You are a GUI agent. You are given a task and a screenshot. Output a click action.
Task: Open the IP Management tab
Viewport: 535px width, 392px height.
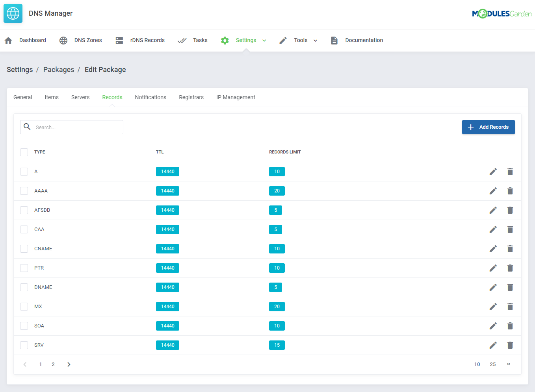[x=236, y=97]
